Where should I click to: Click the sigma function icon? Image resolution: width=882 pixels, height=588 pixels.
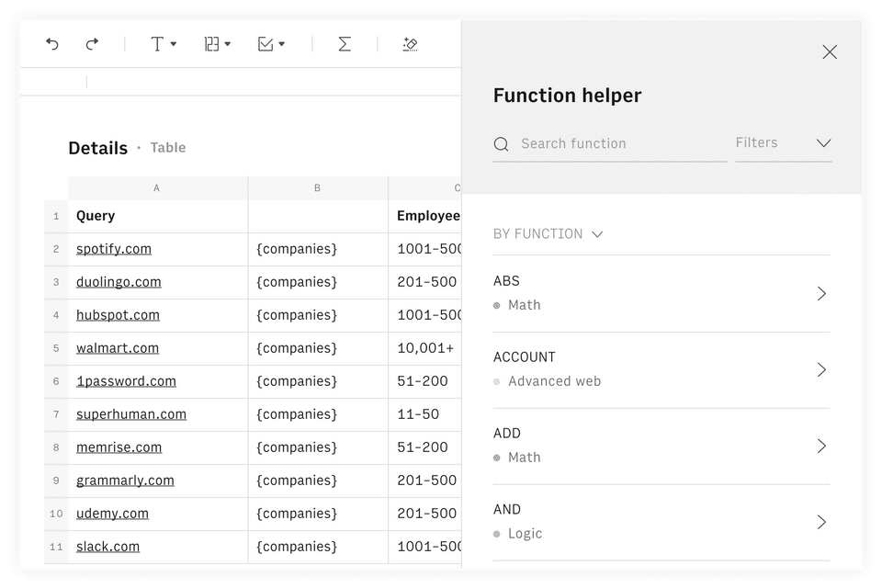coord(345,44)
